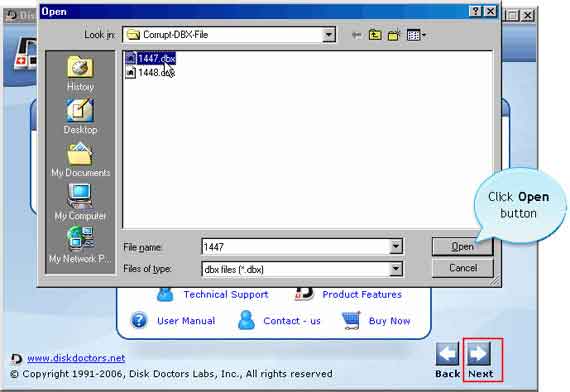This screenshot has width=570, height=392.
Task: Select the 1447.dbx file
Action: tap(150, 58)
